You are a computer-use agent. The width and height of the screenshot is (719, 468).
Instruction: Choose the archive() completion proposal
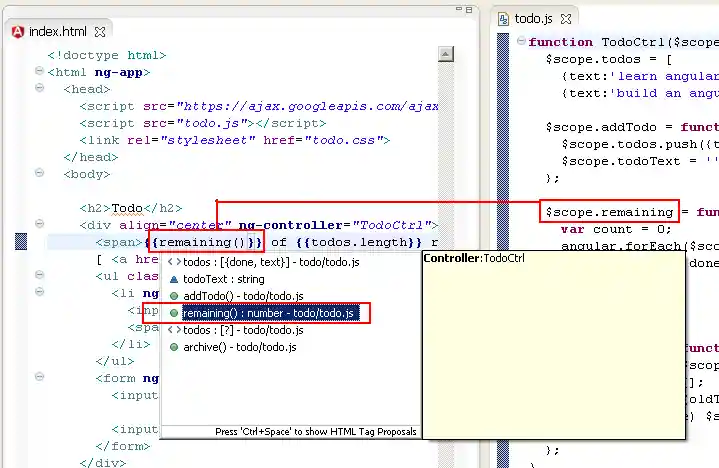click(x=238, y=347)
